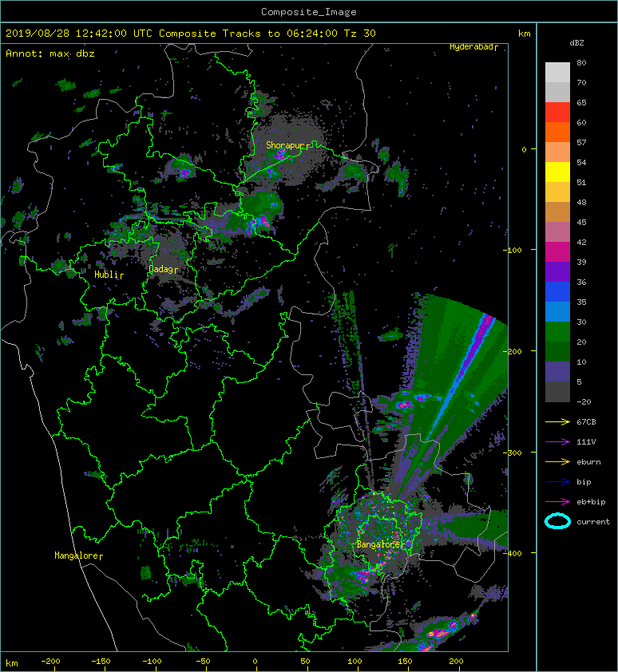The image size is (618, 672).
Task: Click the eburn legend label
Action: point(588,462)
